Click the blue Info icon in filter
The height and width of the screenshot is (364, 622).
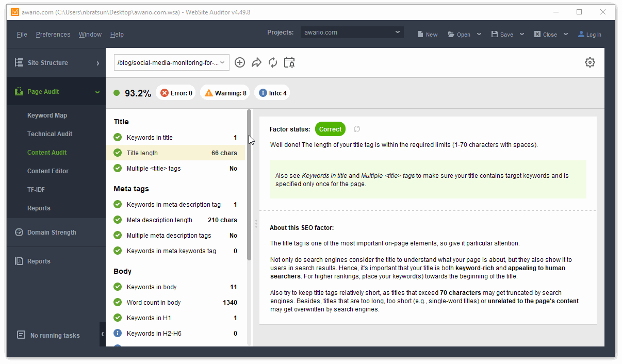click(263, 93)
